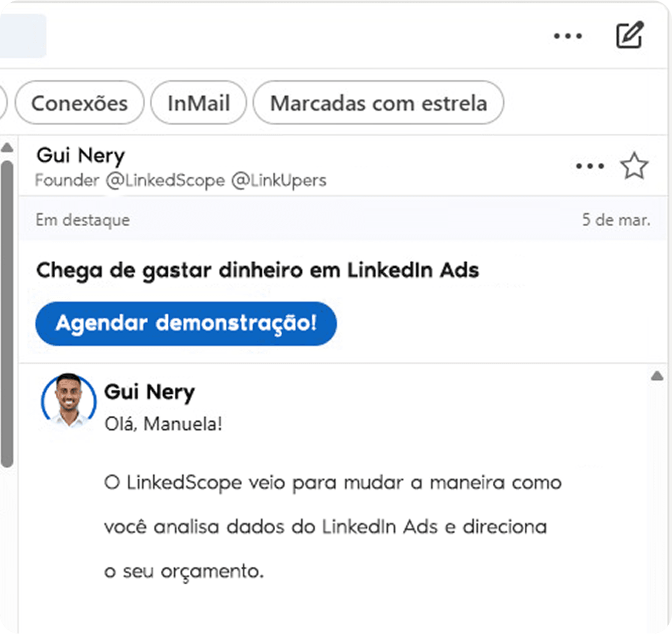Open the three-dot menu next to Gui Nery
672x634 pixels.
click(590, 166)
